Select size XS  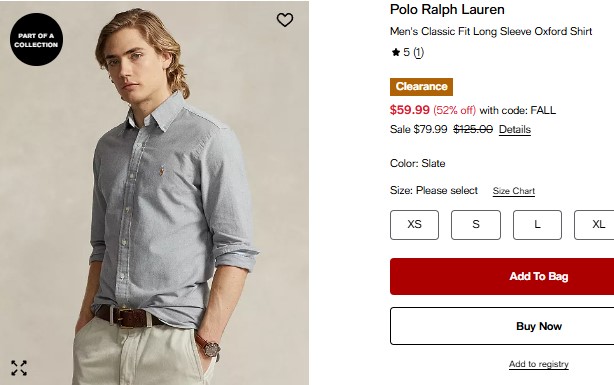(x=414, y=225)
